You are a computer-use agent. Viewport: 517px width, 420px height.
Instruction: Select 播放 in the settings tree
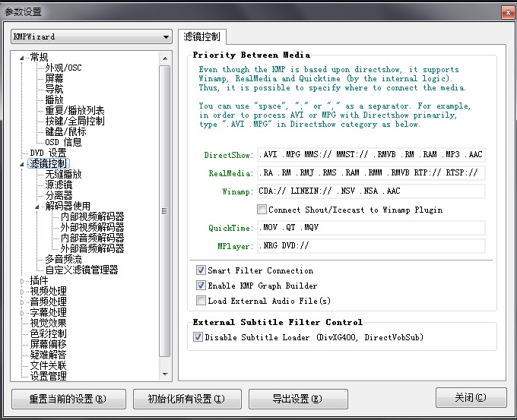(54, 99)
